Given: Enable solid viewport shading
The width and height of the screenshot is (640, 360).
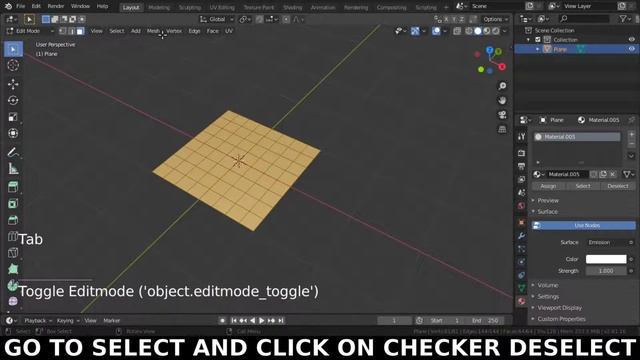Looking at the screenshot, I should click(x=478, y=31).
